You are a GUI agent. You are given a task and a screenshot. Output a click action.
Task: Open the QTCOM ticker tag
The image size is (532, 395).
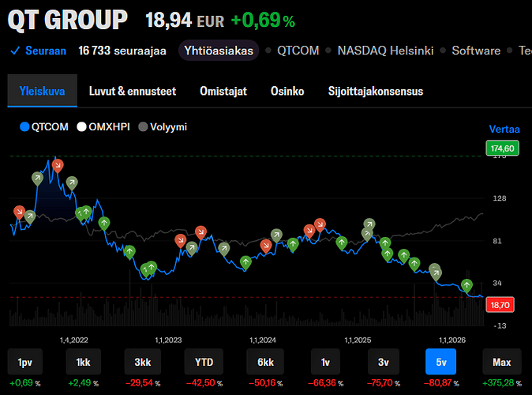click(x=298, y=51)
